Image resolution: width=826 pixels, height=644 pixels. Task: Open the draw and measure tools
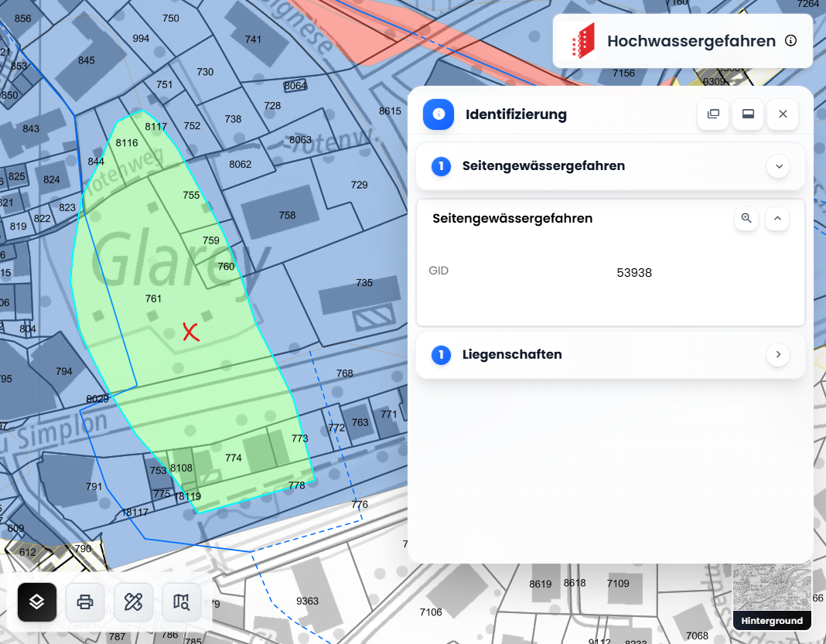134,601
